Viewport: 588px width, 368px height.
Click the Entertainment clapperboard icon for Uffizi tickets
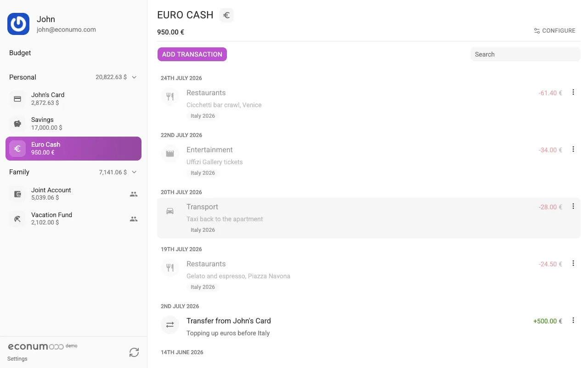[170, 154]
